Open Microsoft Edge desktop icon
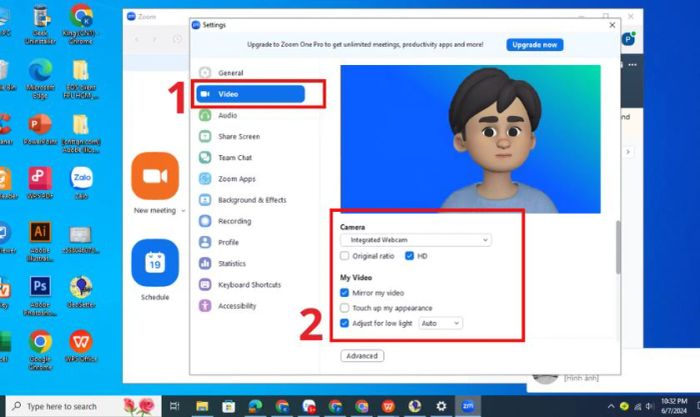This screenshot has height=417, width=700. click(40, 70)
